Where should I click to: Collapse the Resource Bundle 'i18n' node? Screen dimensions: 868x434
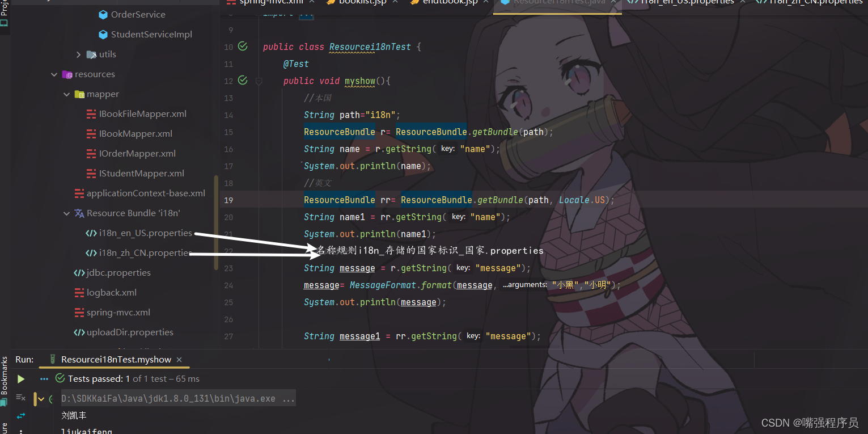click(67, 213)
